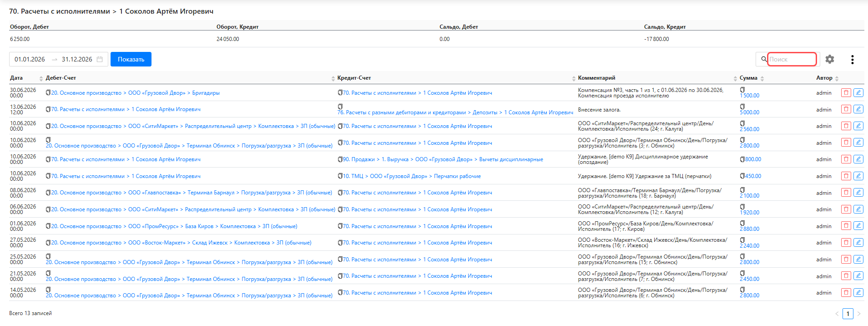Image resolution: width=868 pixels, height=326 pixels.
Task: Click start date 01.01.2026 field
Action: click(x=30, y=59)
